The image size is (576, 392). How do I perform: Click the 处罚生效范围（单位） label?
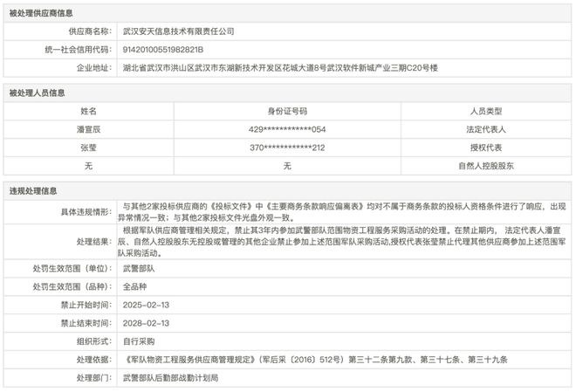pos(72,269)
